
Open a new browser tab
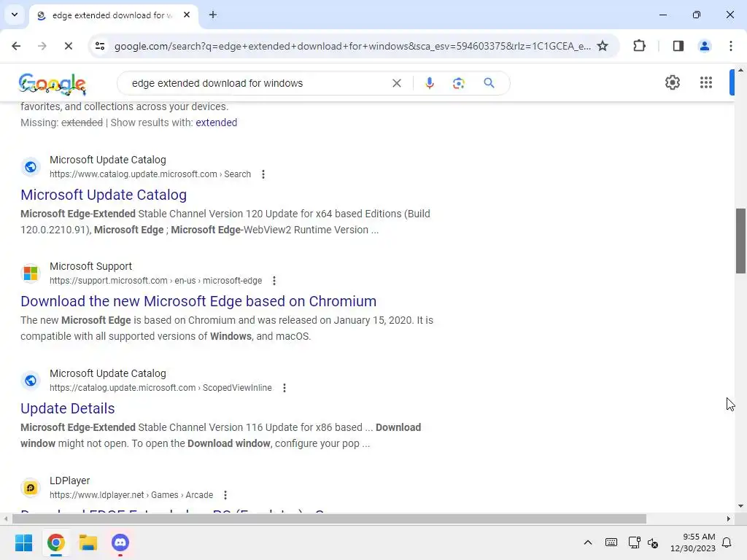[213, 15]
